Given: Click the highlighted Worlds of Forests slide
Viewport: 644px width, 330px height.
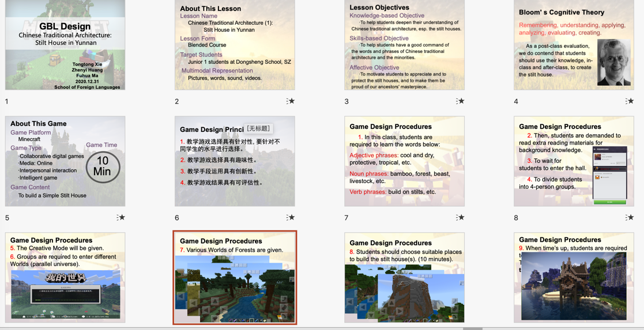Looking at the screenshot, I should [235, 278].
